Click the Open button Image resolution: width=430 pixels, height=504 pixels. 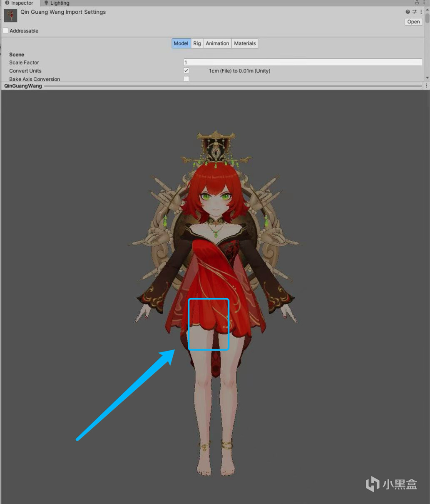coord(413,22)
